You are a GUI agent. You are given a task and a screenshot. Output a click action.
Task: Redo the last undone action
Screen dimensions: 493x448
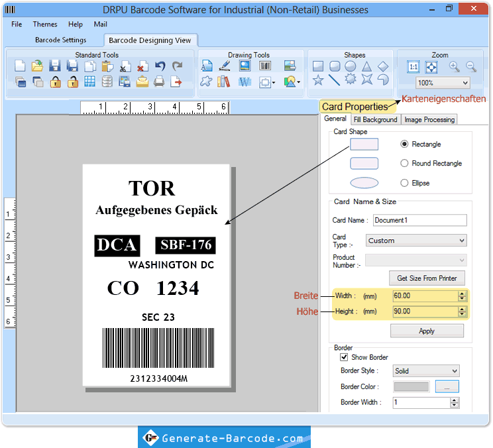coord(178,66)
